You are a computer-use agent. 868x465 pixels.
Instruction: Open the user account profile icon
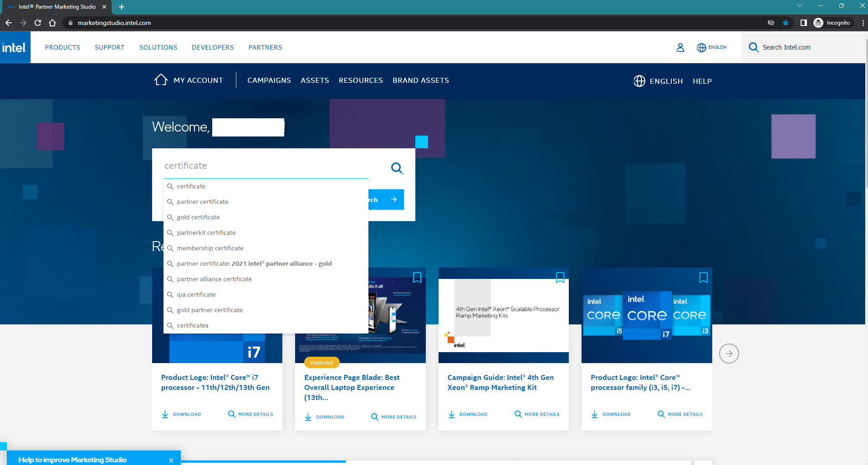[680, 47]
